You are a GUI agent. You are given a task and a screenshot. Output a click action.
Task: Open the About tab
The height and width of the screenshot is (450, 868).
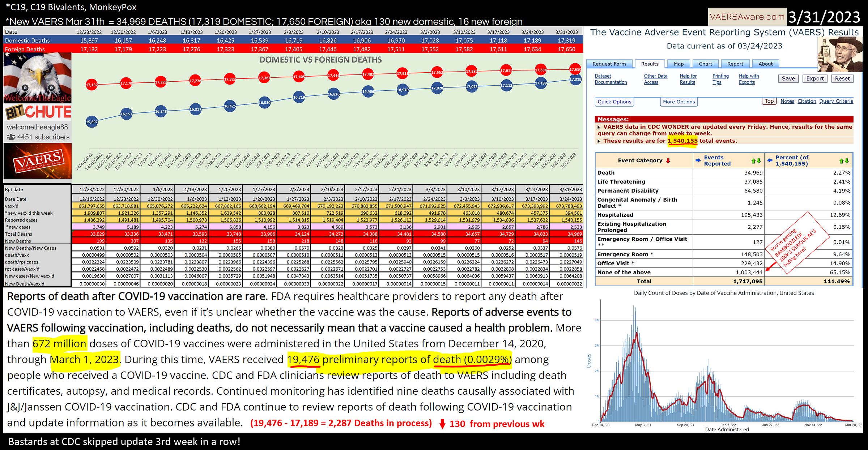tap(765, 64)
